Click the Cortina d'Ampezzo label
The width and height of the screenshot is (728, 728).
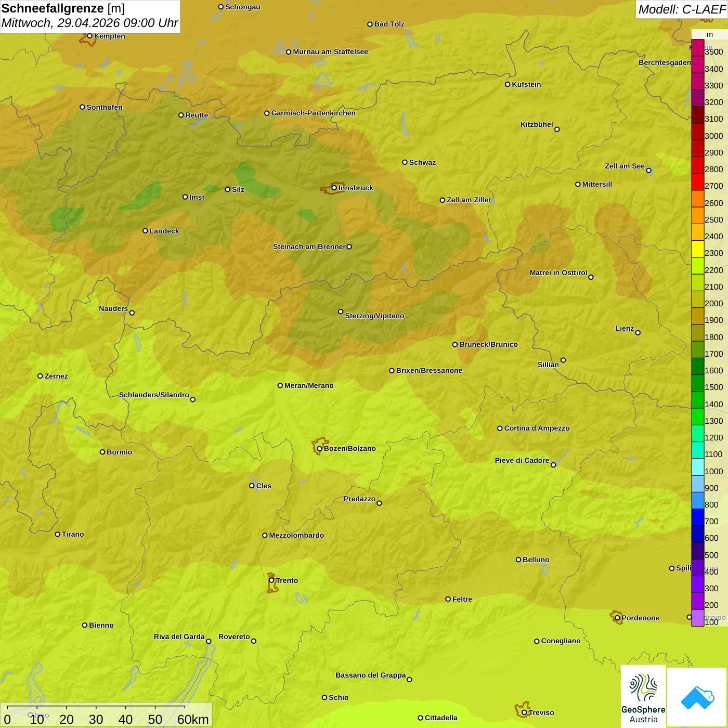pyautogui.click(x=537, y=428)
